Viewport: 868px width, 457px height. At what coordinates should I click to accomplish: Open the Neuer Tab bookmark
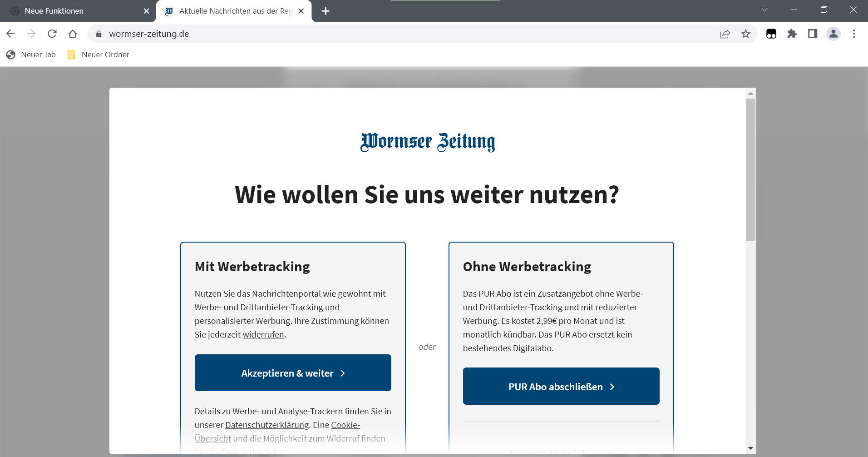coord(31,55)
